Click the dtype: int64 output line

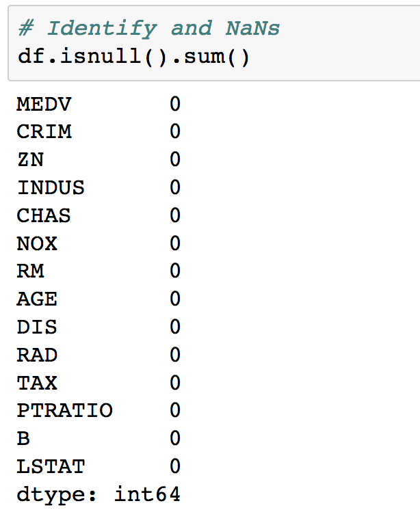pos(99,494)
